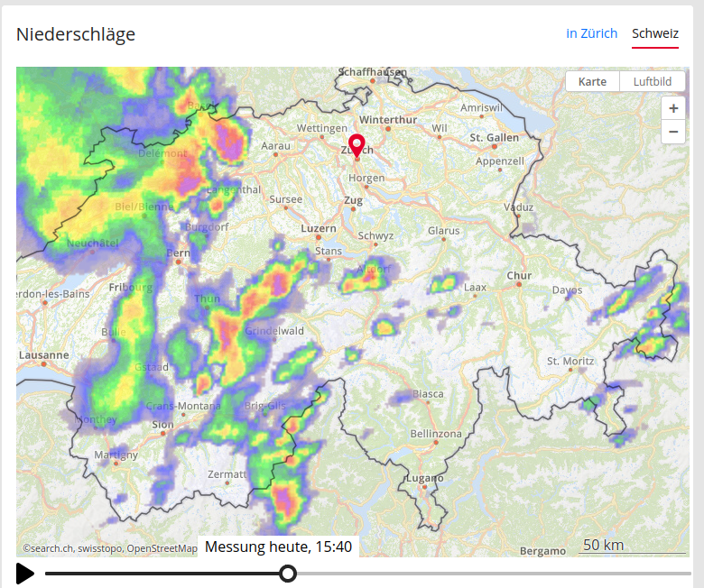Play the precipitation animation
This screenshot has height=588, width=704.
coord(25,574)
